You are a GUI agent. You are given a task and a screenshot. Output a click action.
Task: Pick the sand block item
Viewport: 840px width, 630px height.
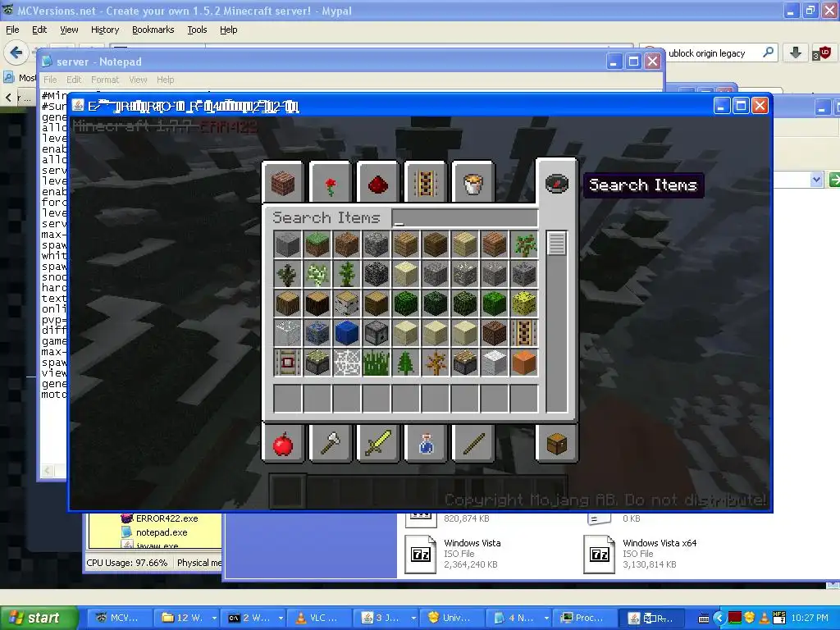point(405,274)
